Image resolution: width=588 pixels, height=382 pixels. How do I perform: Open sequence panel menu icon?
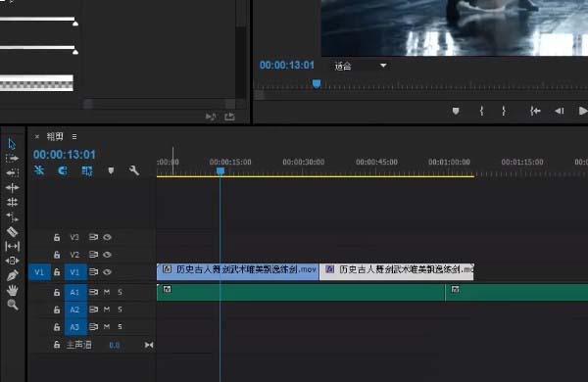(74, 137)
